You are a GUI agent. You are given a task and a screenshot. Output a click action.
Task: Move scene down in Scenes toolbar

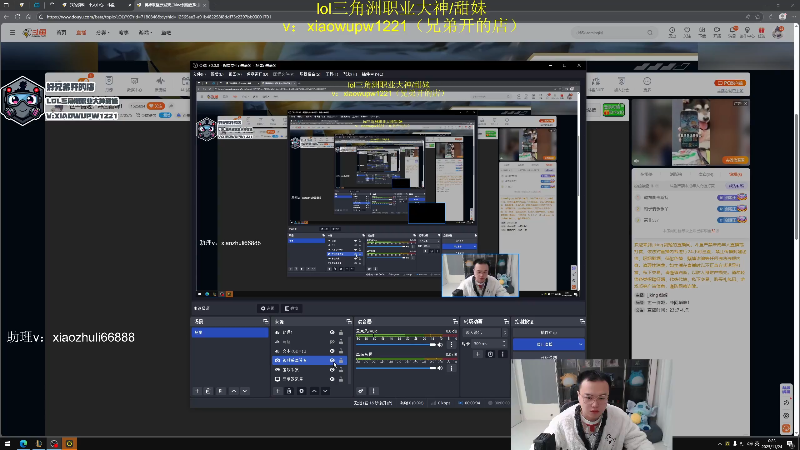pyautogui.click(x=245, y=391)
